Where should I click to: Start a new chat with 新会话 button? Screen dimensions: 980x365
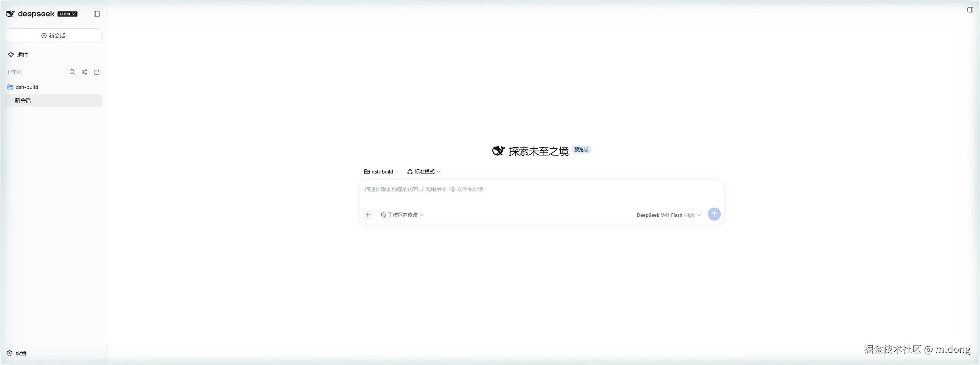click(53, 36)
